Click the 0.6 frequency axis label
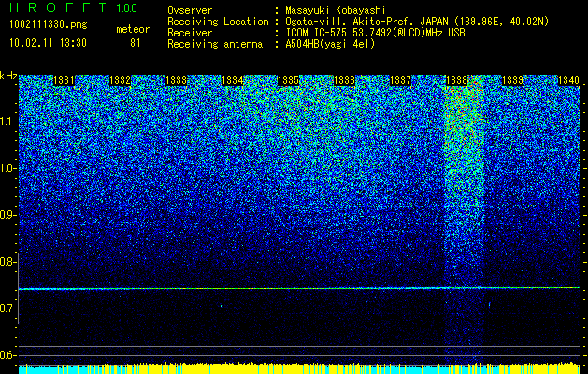The image size is (588, 374). pyautogui.click(x=7, y=355)
